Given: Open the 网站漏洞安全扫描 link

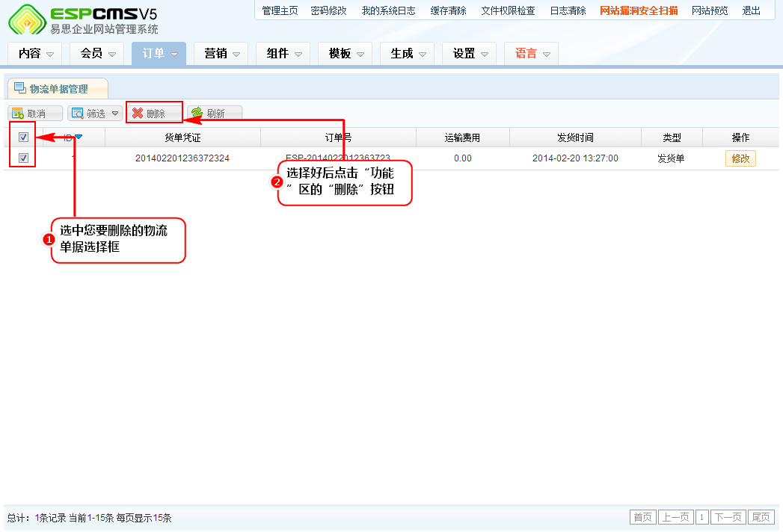Looking at the screenshot, I should coord(638,10).
